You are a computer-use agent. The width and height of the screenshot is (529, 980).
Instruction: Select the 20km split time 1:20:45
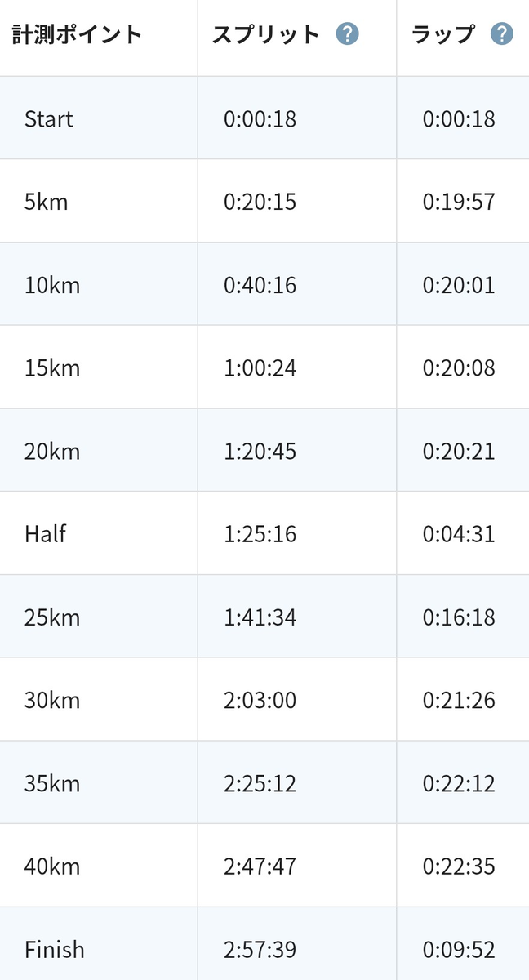[x=260, y=452]
